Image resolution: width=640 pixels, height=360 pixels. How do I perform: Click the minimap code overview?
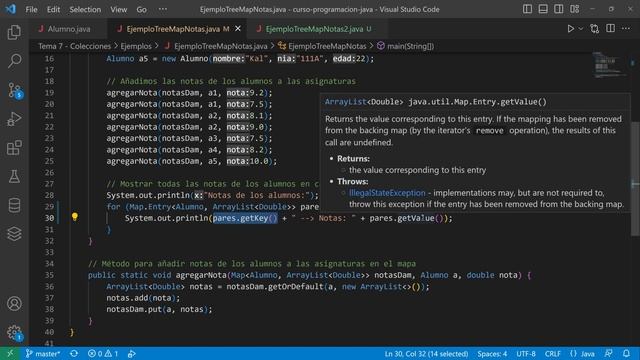(609, 65)
